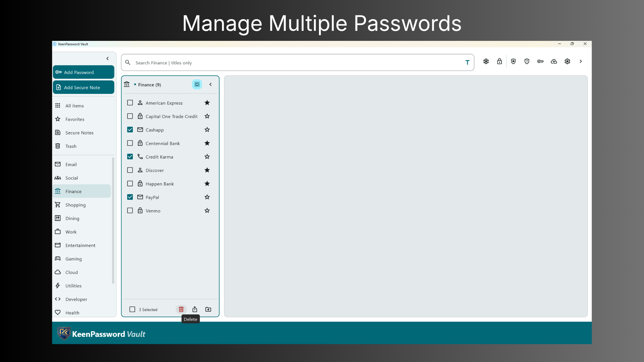Image resolution: width=644 pixels, height=362 pixels.
Task: Toggle titles-only search T icon
Action: coord(467,63)
